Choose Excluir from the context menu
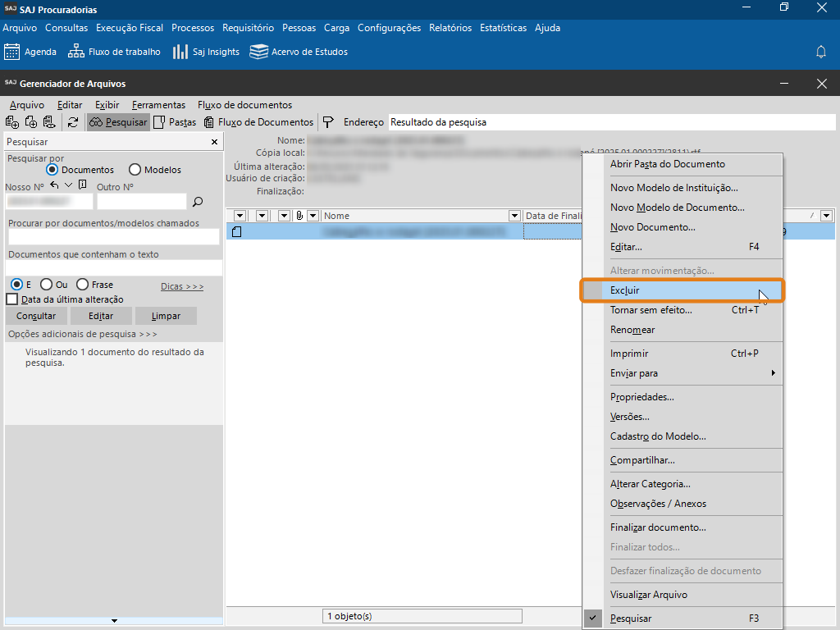This screenshot has height=630, width=840. pos(625,290)
